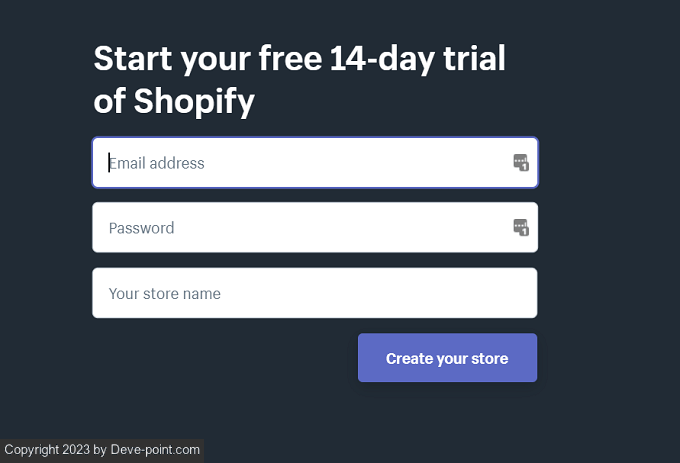
Task: Click the word 'Shopify' in the heading
Action: [x=194, y=101]
